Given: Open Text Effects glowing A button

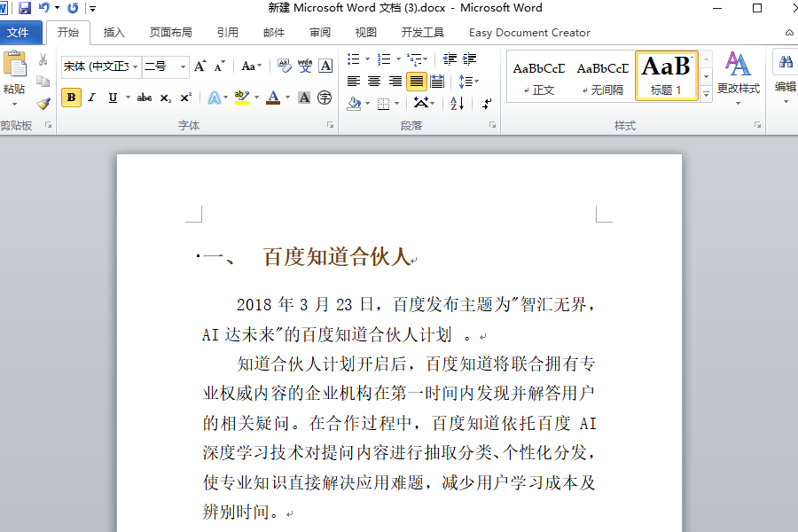Looking at the screenshot, I should 215,98.
